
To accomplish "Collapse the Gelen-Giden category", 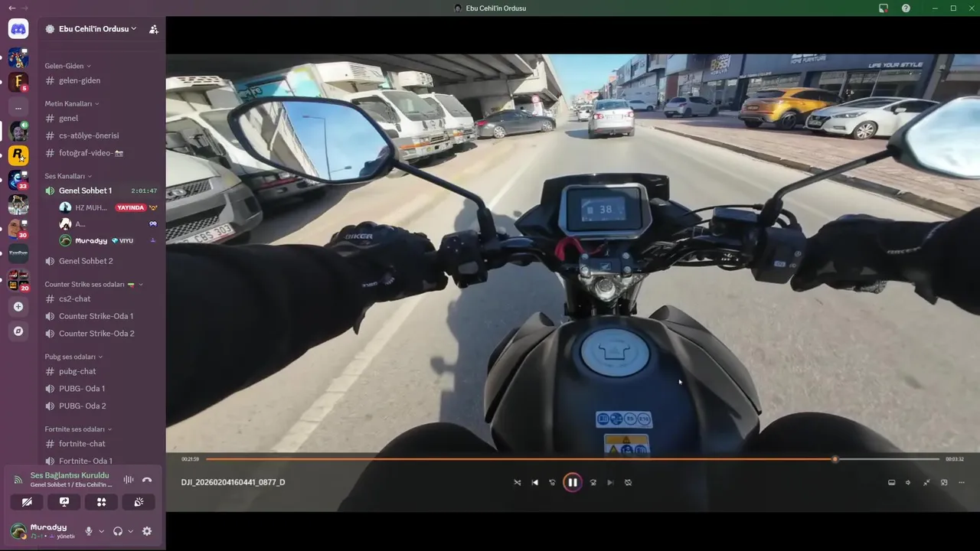I will [68, 66].
